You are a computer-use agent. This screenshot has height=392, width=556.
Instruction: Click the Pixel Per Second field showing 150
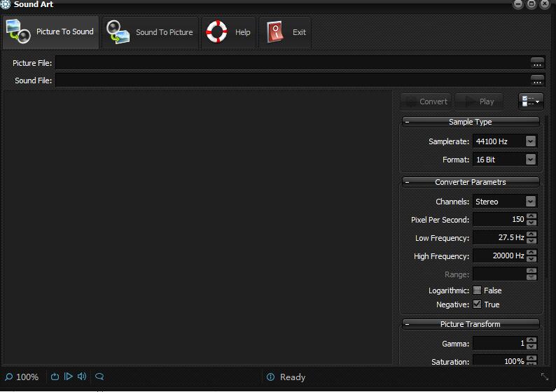tap(499, 220)
